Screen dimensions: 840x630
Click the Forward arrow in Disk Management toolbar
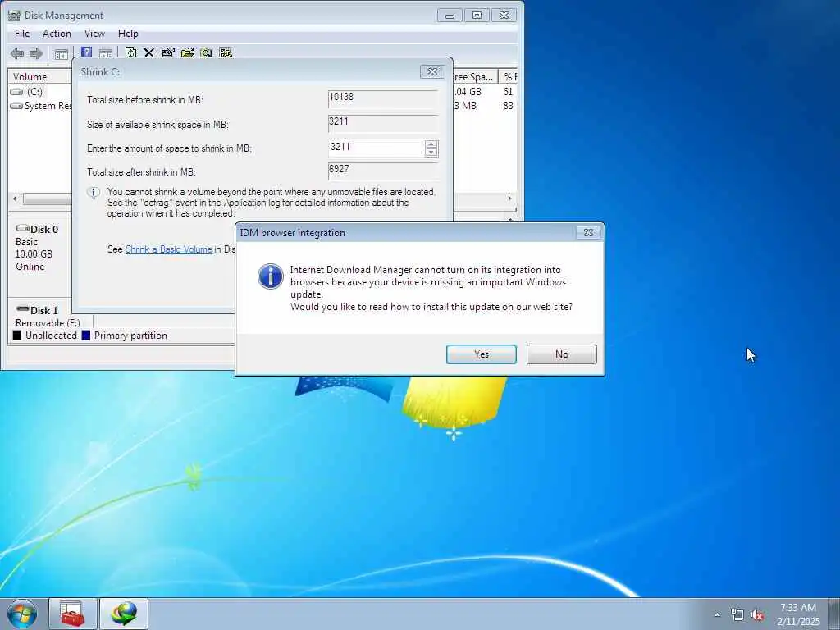(36, 53)
